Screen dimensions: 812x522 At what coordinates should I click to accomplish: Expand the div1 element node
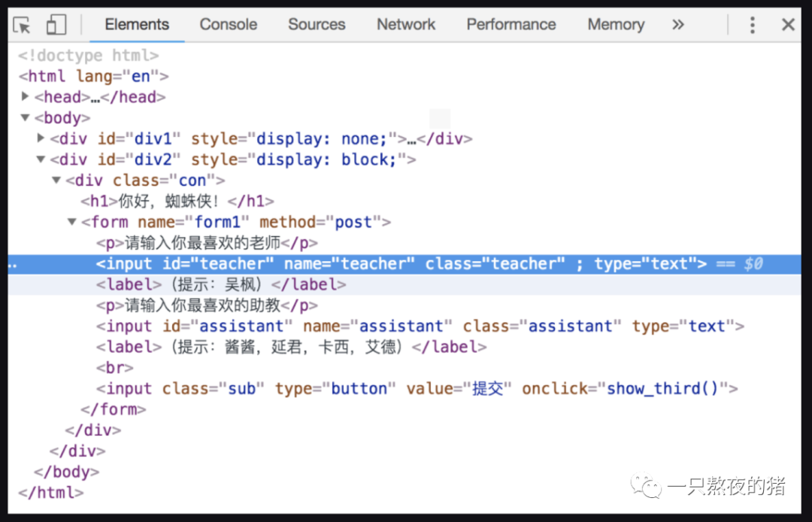click(x=41, y=138)
